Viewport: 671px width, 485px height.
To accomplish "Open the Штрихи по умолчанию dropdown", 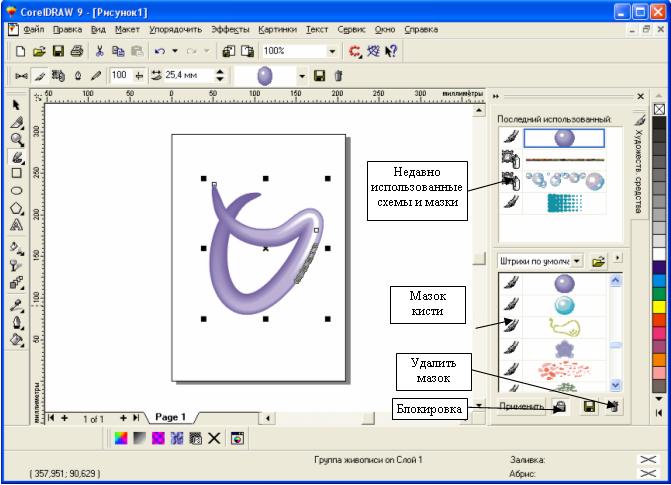I will click(x=576, y=260).
